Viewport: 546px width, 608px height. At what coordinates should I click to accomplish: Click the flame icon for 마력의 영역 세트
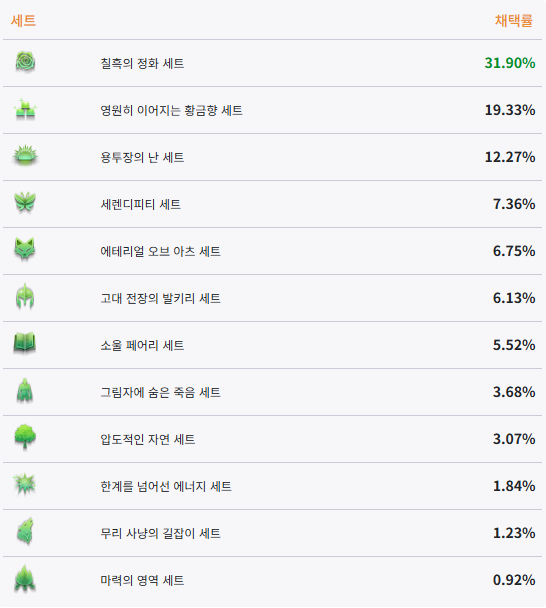coord(25,579)
